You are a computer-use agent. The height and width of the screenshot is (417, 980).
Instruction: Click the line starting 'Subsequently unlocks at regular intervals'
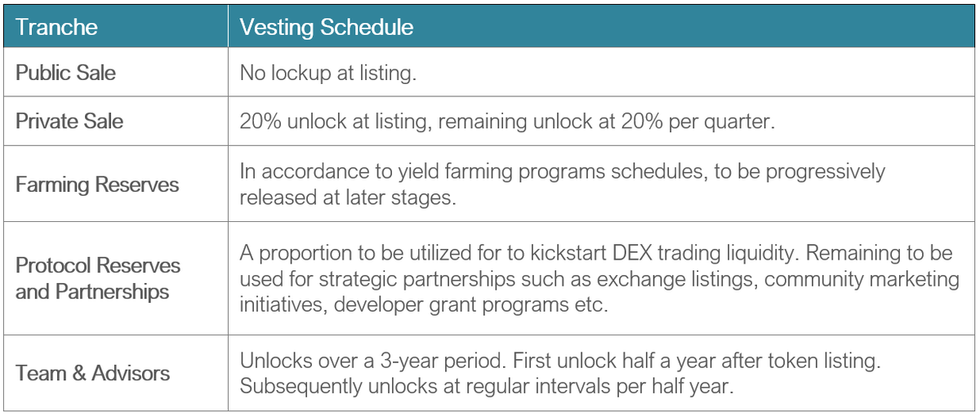(x=487, y=385)
